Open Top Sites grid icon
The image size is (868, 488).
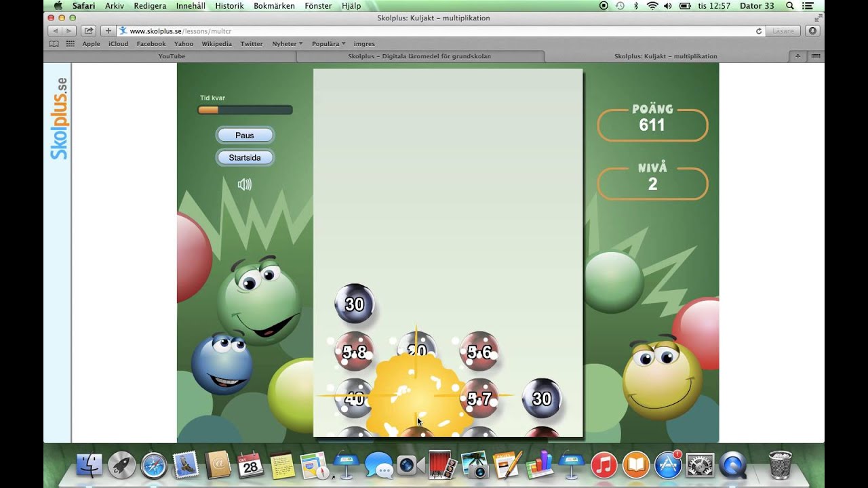pos(71,43)
